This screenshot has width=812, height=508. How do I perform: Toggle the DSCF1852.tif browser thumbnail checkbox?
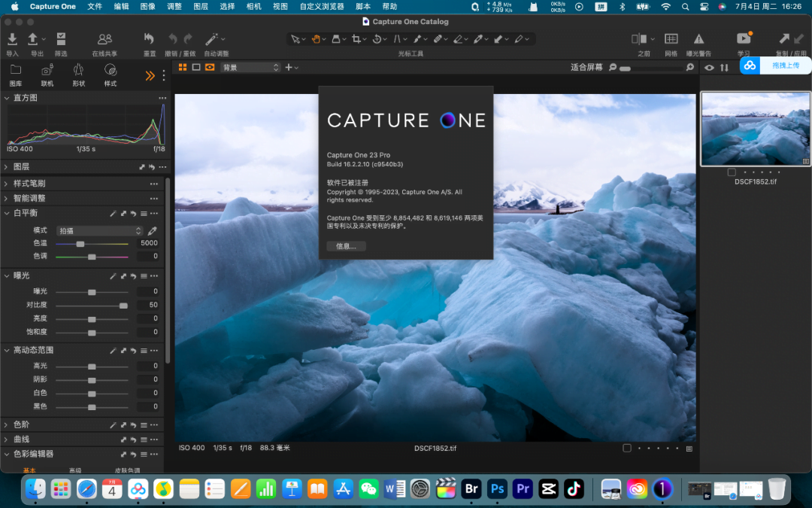tap(732, 172)
